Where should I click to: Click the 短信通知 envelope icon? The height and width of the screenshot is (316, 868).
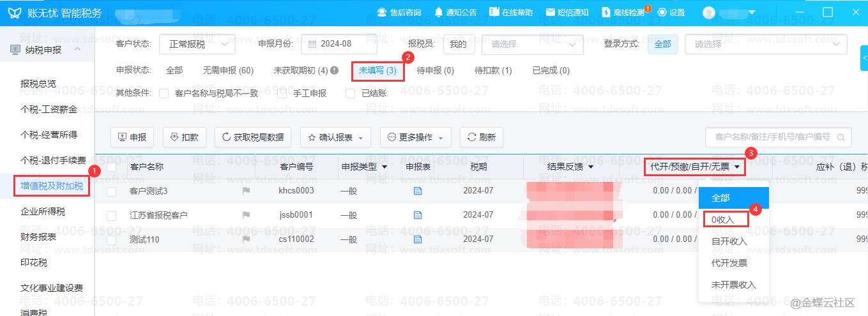pyautogui.click(x=550, y=12)
